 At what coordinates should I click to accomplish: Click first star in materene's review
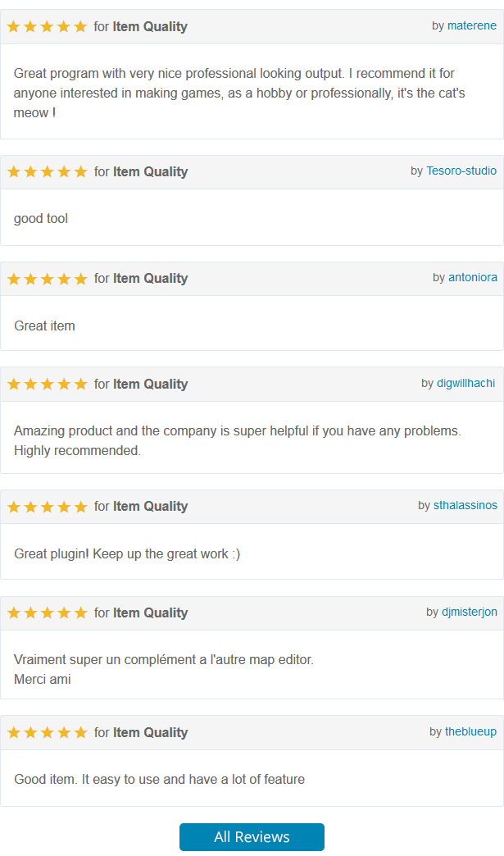13,26
